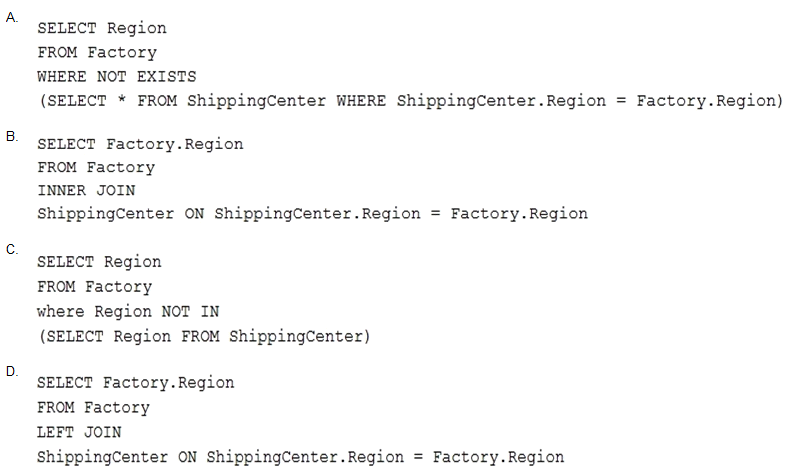Select answer option A label
The height and width of the screenshot is (475, 812).
click(12, 18)
